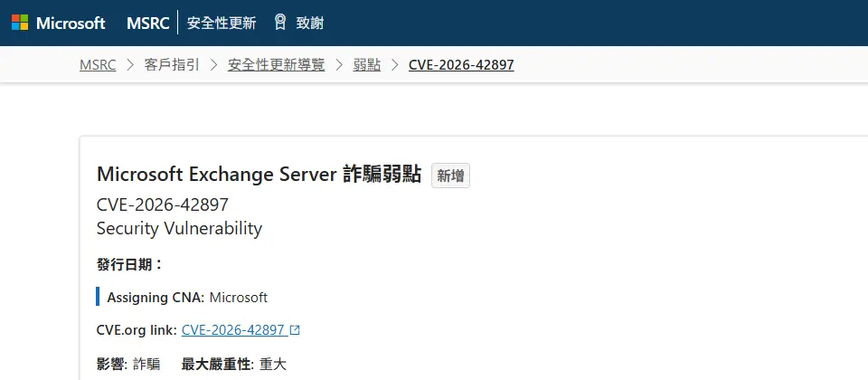
Task: Go to 安全性更新導覽 breadcrumb link
Action: tap(277, 65)
